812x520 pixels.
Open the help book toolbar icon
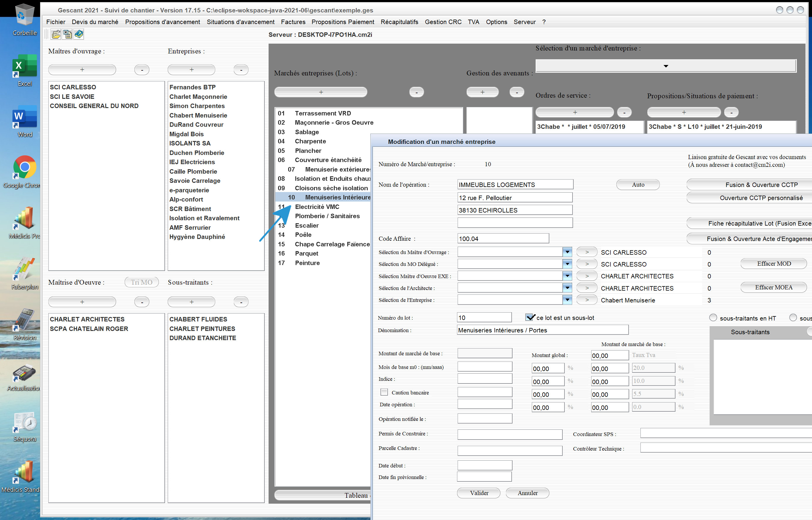click(79, 34)
